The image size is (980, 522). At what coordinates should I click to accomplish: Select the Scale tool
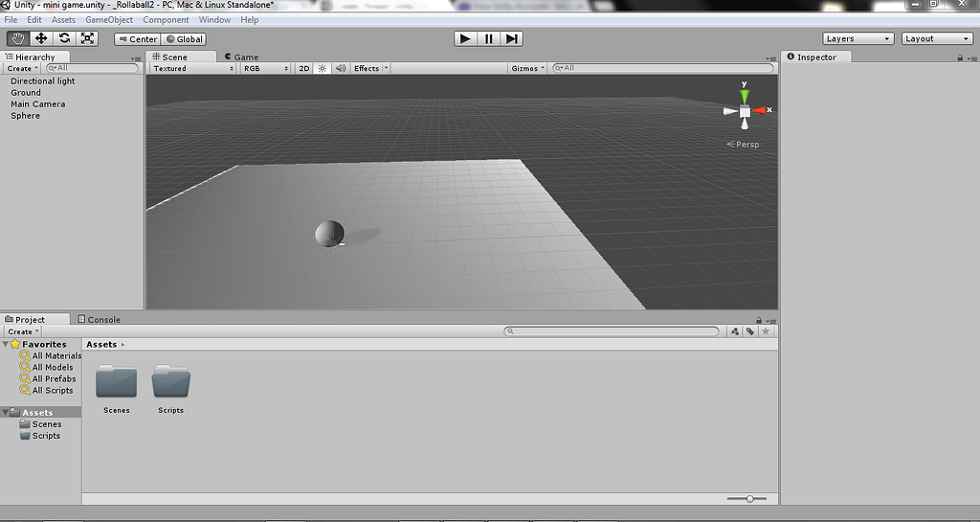(87, 38)
